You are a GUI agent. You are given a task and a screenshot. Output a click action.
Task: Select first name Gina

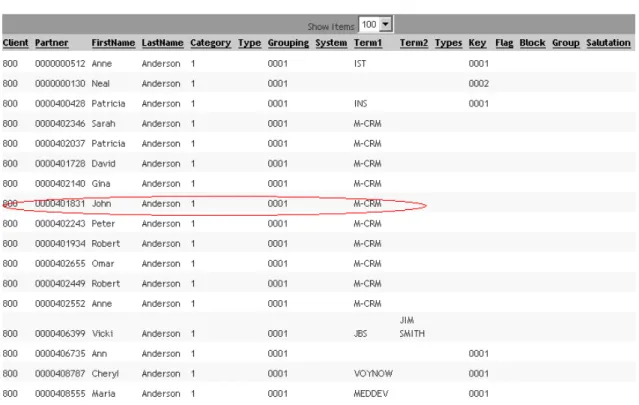point(101,183)
